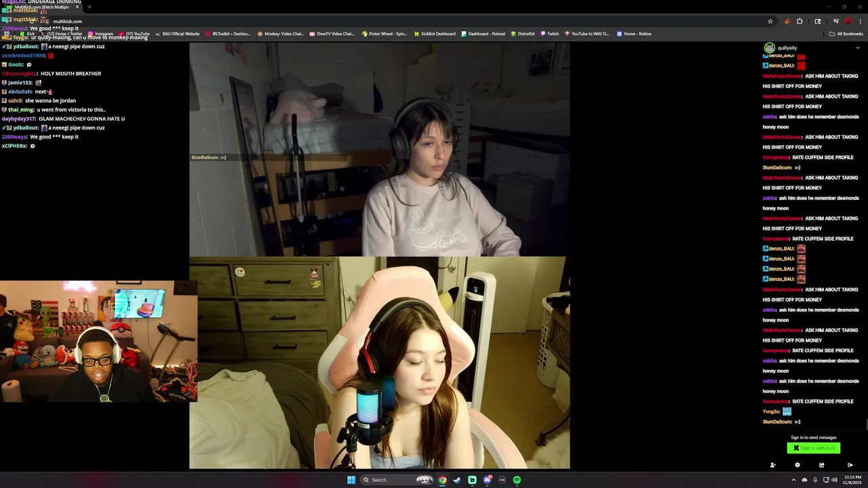Click thai_ming username in left chat
Image resolution: width=868 pixels, height=488 pixels.
pyautogui.click(x=21, y=110)
